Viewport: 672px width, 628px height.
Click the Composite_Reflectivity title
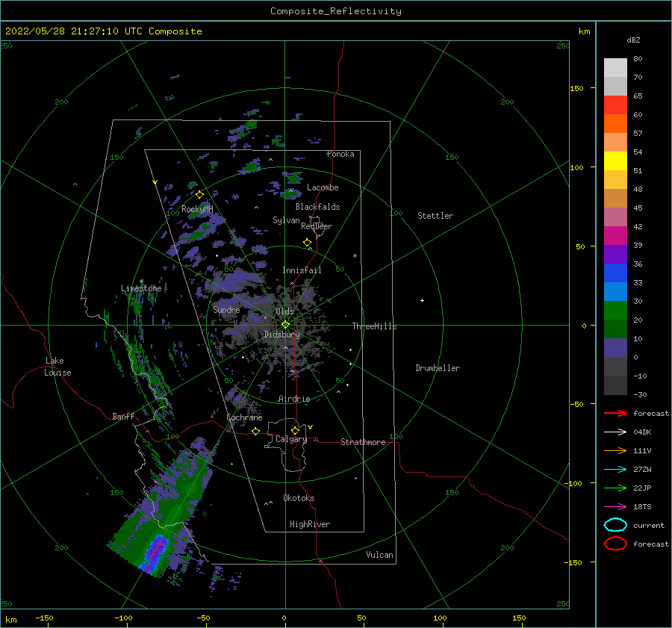click(335, 11)
